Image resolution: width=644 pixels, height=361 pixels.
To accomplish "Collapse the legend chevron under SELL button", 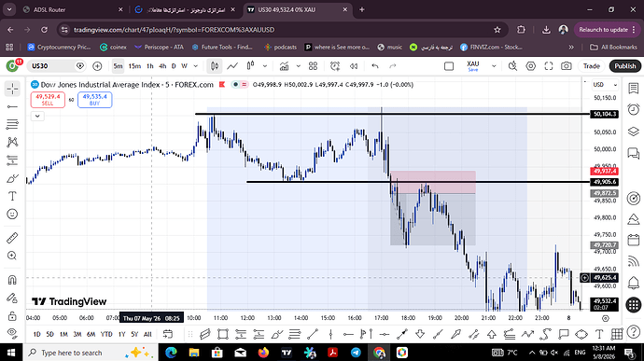I will click(x=37, y=117).
